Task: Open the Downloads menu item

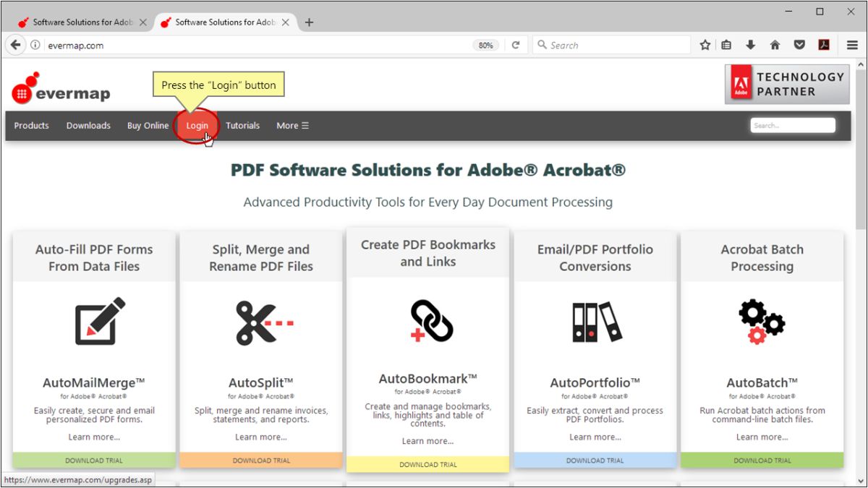Action: [x=88, y=126]
